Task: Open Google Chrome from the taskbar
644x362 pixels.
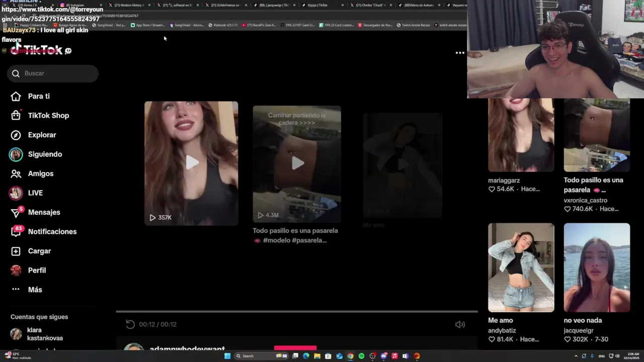Action: (350, 356)
